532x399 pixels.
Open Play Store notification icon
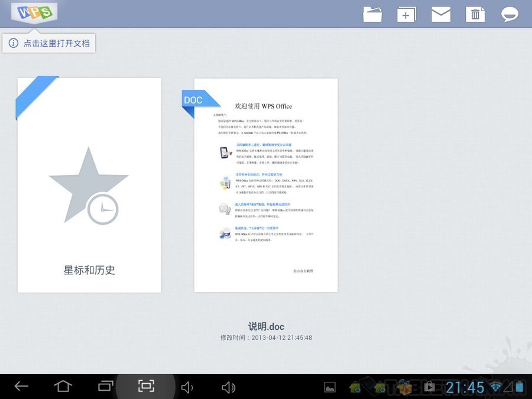(x=429, y=387)
